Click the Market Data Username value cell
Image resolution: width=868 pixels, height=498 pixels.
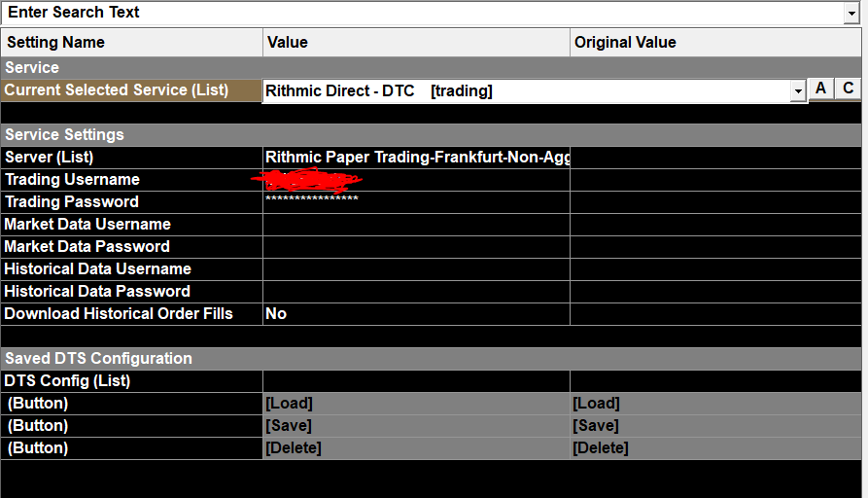coord(416,225)
